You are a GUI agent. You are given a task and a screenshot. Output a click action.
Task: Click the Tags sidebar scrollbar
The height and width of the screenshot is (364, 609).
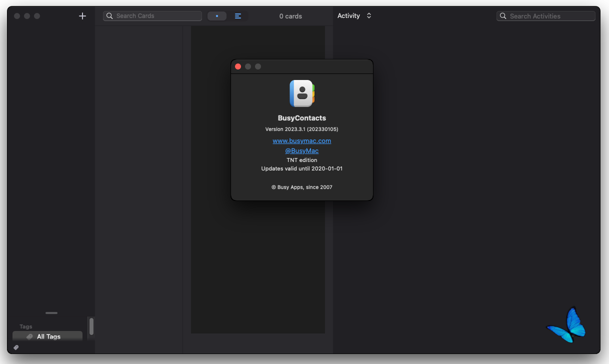click(91, 326)
